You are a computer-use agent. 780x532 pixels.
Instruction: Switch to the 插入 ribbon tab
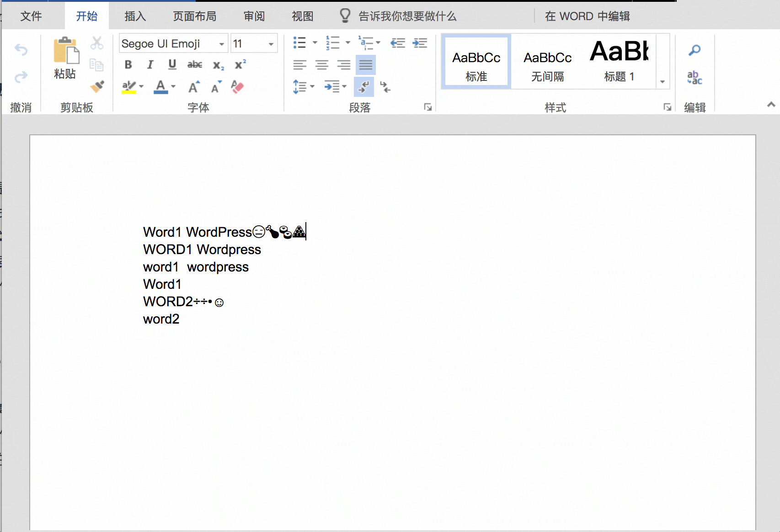click(x=134, y=16)
